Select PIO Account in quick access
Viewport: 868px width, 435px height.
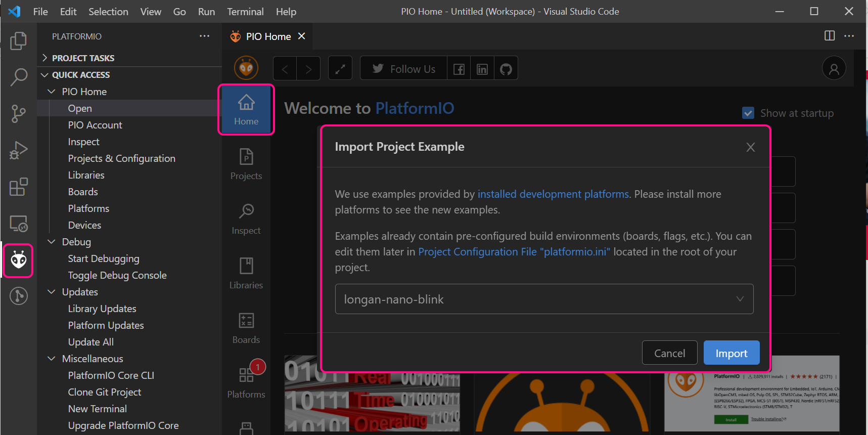coord(129,125)
